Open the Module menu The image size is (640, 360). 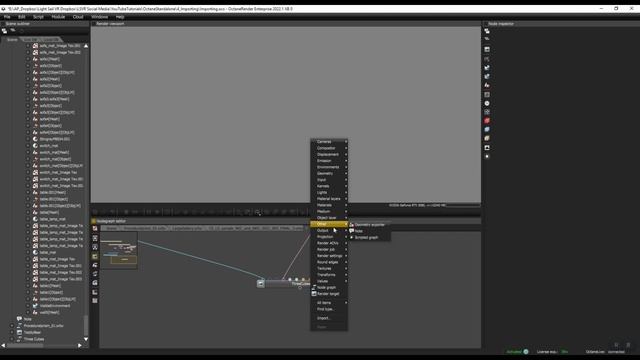point(58,17)
